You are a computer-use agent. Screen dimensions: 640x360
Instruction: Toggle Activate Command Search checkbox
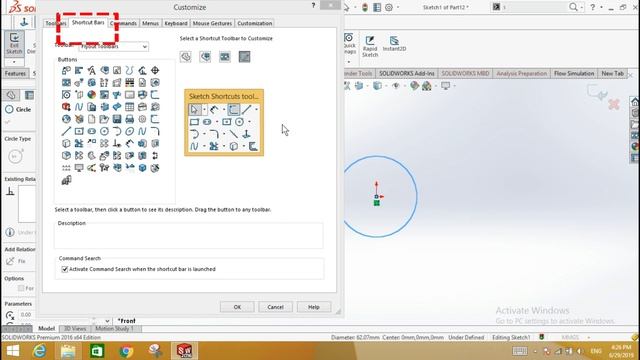click(64, 269)
